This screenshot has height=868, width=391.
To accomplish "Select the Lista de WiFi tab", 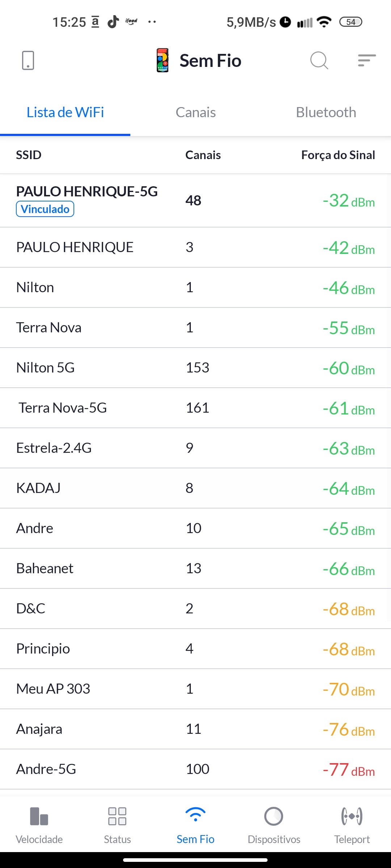I will click(x=65, y=112).
